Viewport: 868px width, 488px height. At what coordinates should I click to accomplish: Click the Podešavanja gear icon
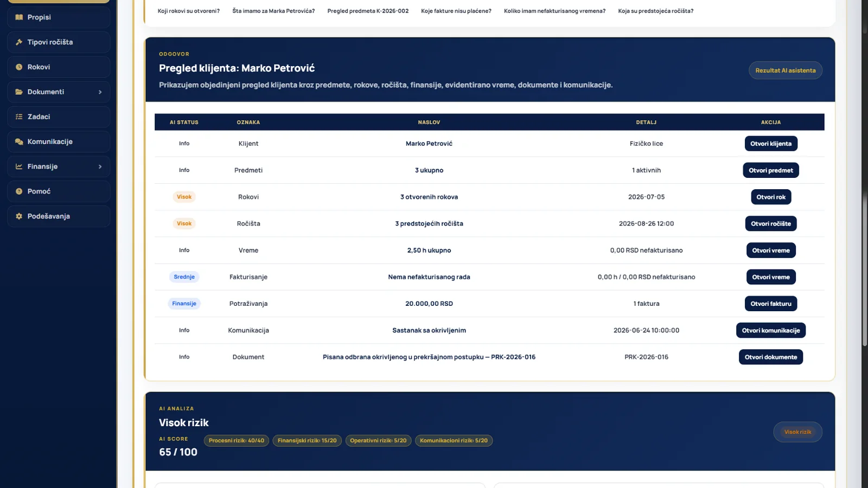19,216
